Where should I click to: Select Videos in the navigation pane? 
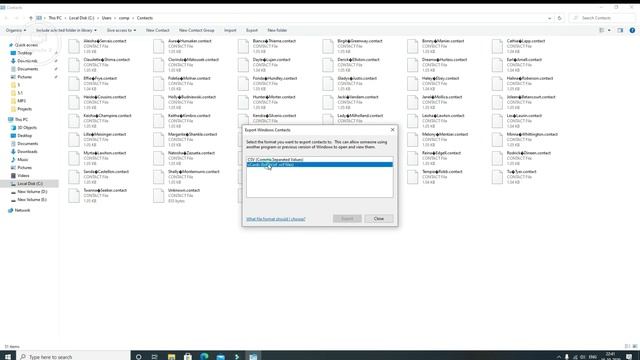[23, 176]
